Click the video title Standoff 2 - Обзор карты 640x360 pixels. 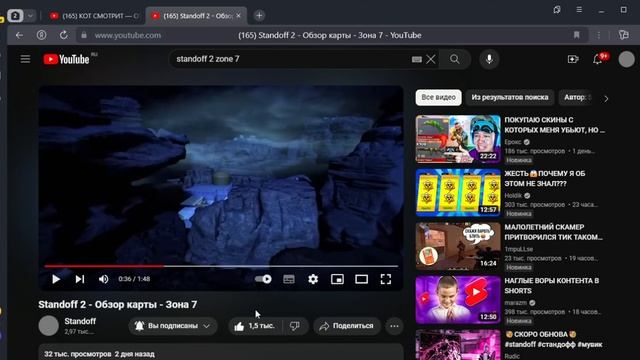(x=118, y=304)
